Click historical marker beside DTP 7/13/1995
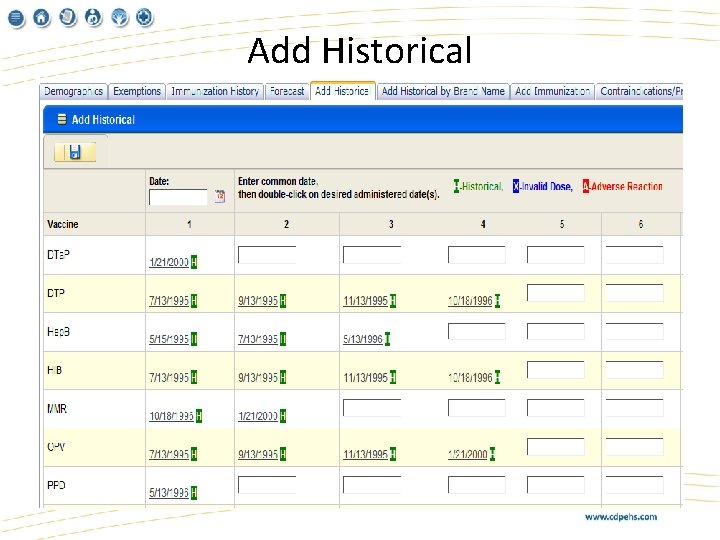This screenshot has width=720, height=540. tap(194, 301)
